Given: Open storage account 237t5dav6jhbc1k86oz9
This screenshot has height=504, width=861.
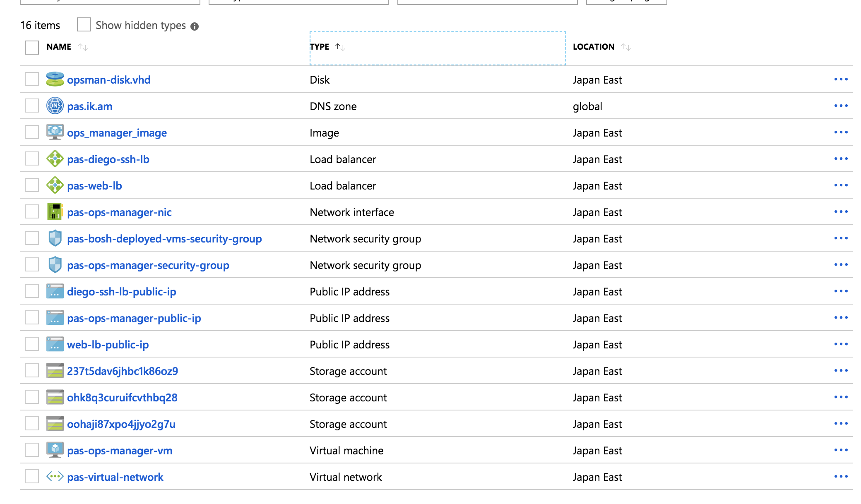Looking at the screenshot, I should click(123, 371).
